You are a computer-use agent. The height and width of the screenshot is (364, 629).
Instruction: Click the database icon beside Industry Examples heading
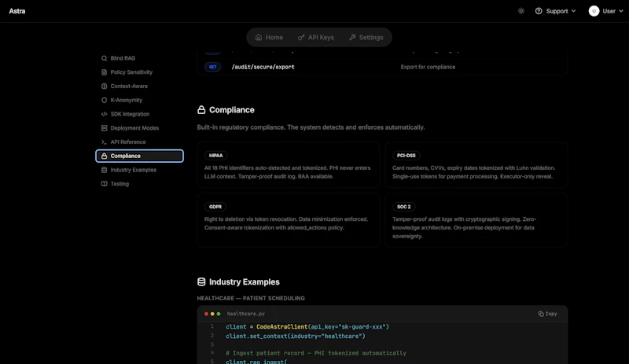(x=201, y=281)
